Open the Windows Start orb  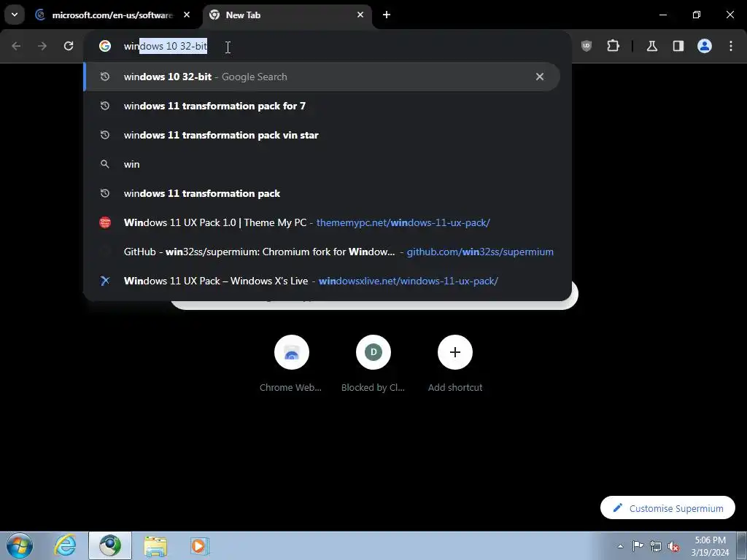(20, 545)
